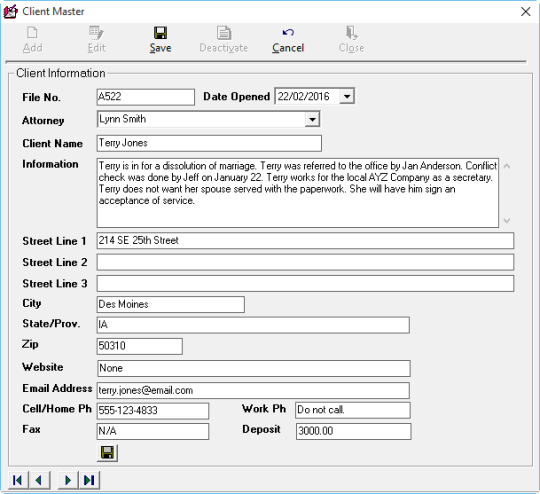The image size is (540, 494).
Task: Click the Cell/Home Ph field
Action: (x=153, y=411)
